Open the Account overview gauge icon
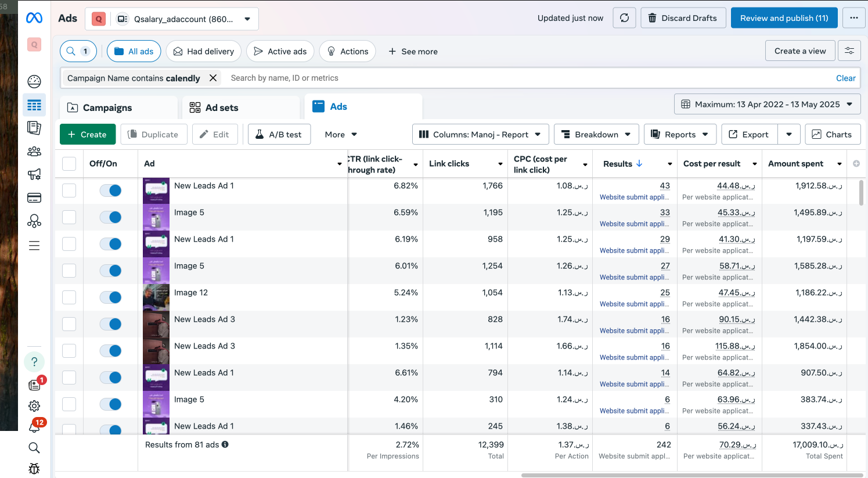 coord(34,81)
